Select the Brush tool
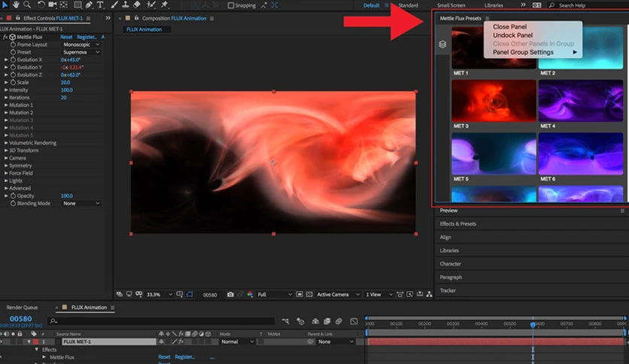This screenshot has width=629, height=364. pos(114,5)
